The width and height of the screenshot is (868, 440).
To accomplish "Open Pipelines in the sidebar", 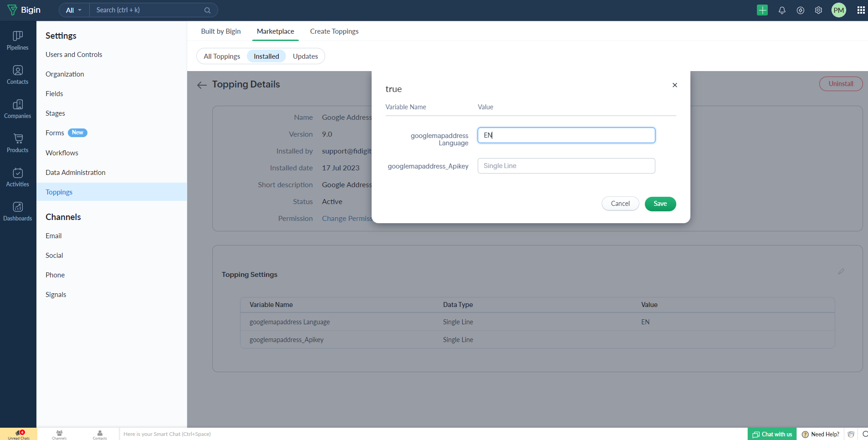I will 18,41.
